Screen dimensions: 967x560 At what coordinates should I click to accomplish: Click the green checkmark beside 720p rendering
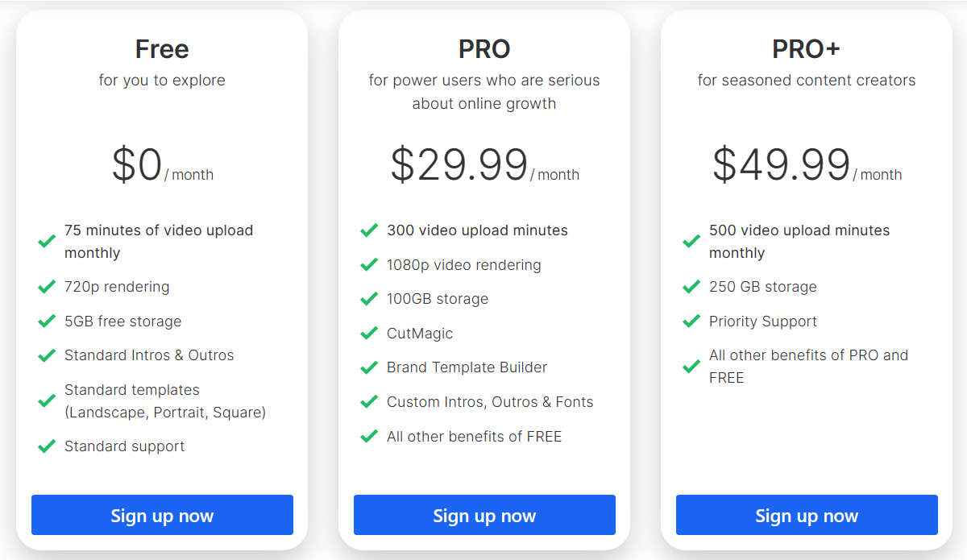click(x=47, y=287)
